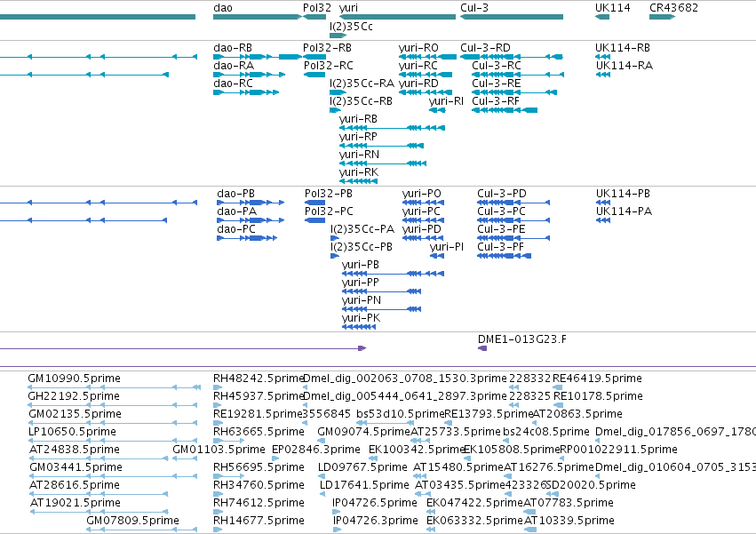Select protein UK114-PB

[x=603, y=203]
